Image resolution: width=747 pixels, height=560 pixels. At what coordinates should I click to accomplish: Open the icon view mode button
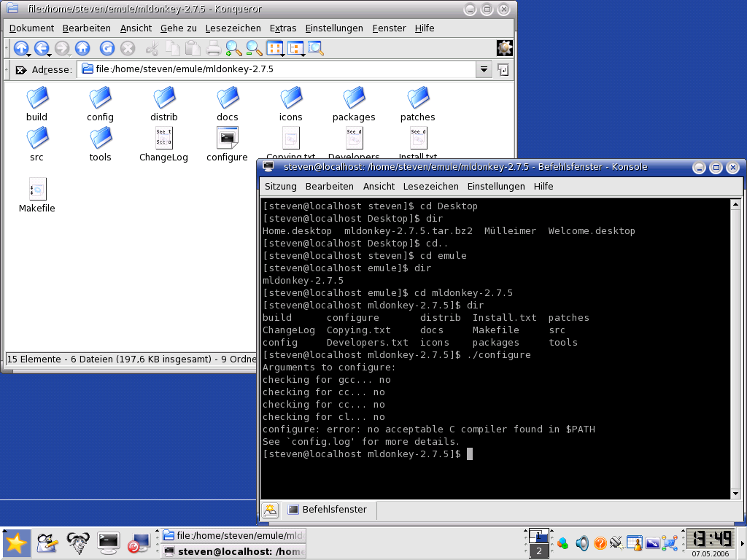(275, 48)
